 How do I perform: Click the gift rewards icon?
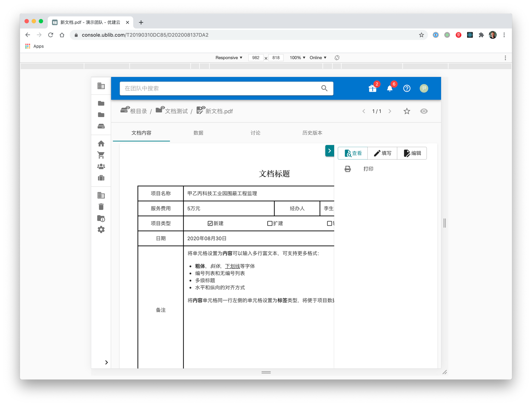(x=372, y=88)
